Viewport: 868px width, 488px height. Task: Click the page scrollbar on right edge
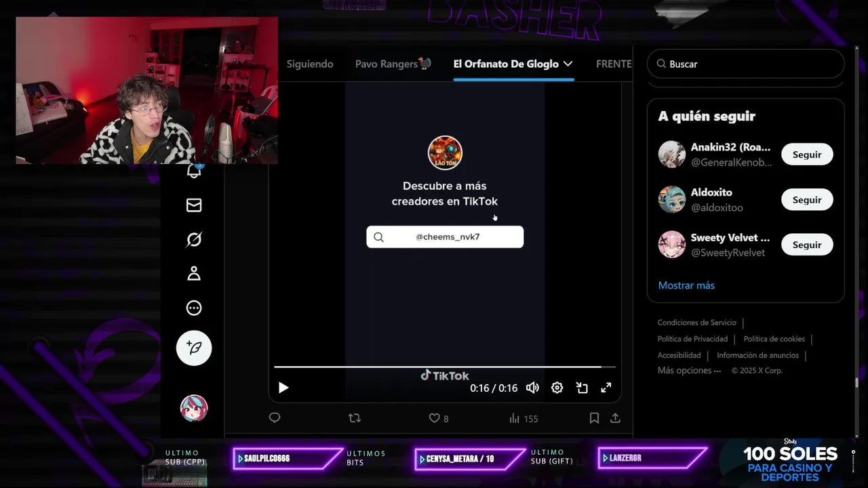click(x=856, y=383)
